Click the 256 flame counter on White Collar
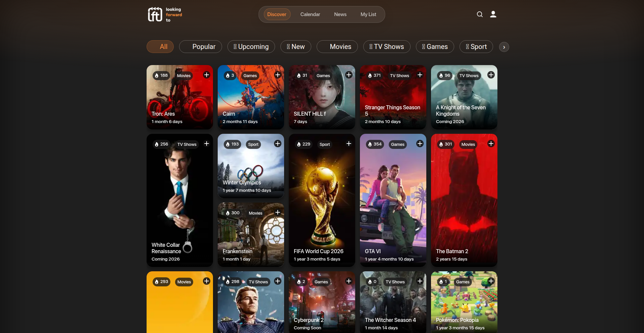 (x=162, y=144)
